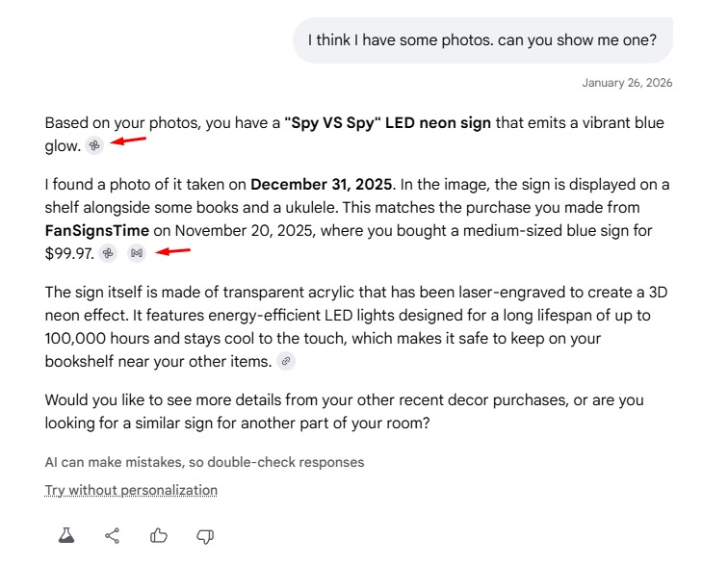Click the Labs flask icon
Viewport: 728px width, 565px height.
66,536
